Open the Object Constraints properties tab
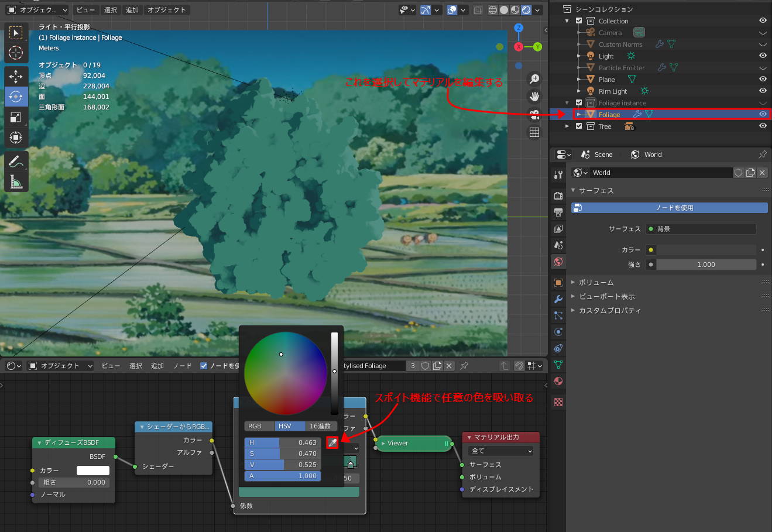The width and height of the screenshot is (775, 532). [558, 348]
